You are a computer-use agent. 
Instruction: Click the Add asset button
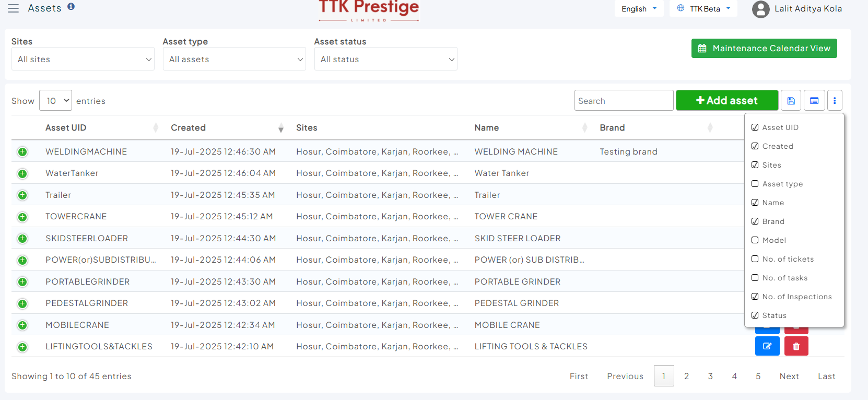726,101
